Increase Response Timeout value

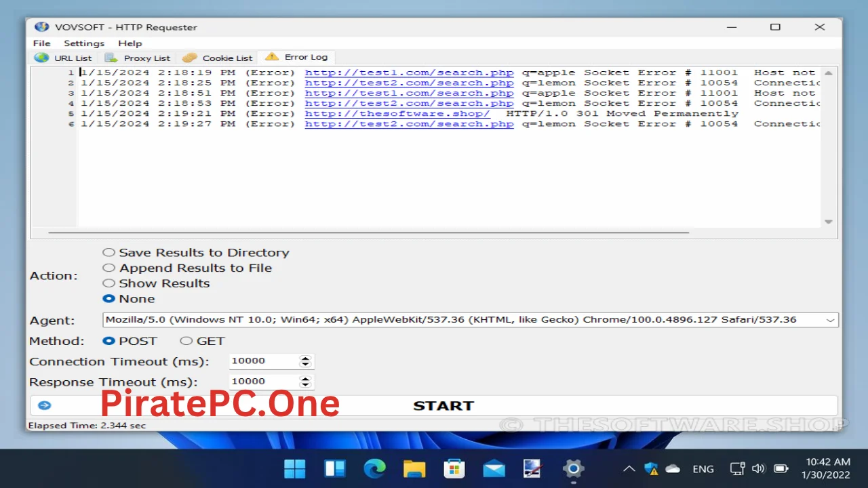tap(305, 378)
